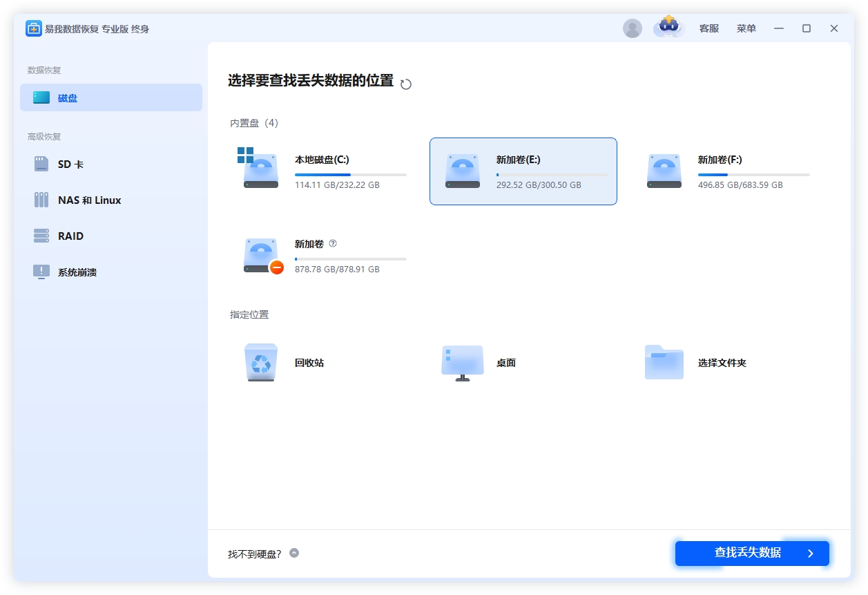Viewport: 868px width, 595px height.
Task: Click the mascot assistant icon
Action: coord(668,28)
